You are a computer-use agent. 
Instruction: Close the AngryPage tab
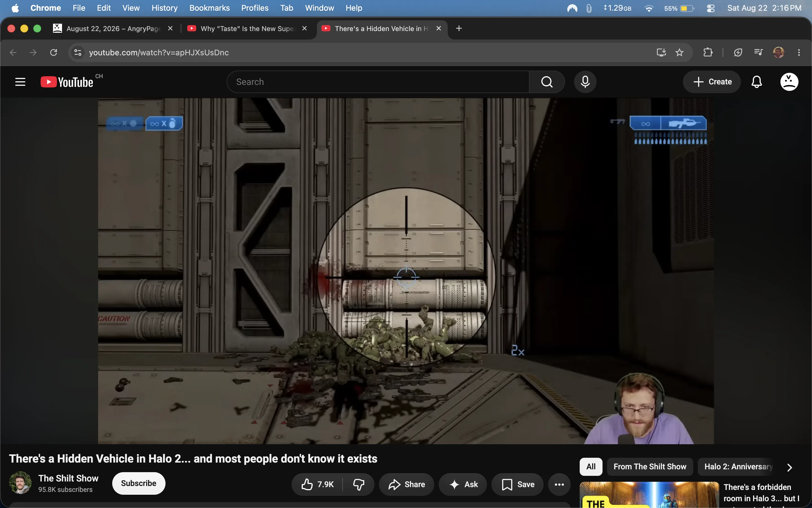tap(170, 29)
